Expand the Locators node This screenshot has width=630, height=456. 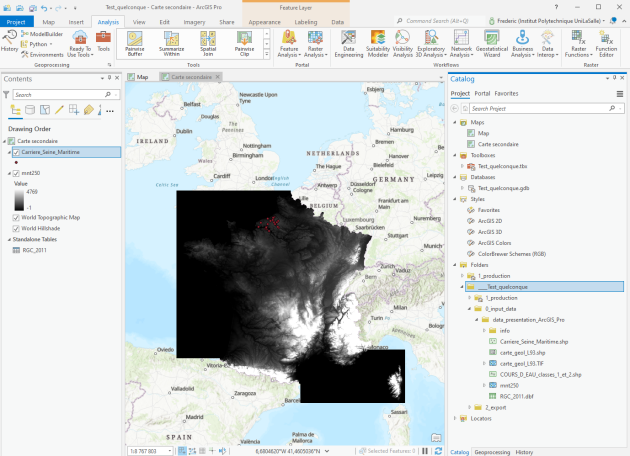pyautogui.click(x=455, y=418)
